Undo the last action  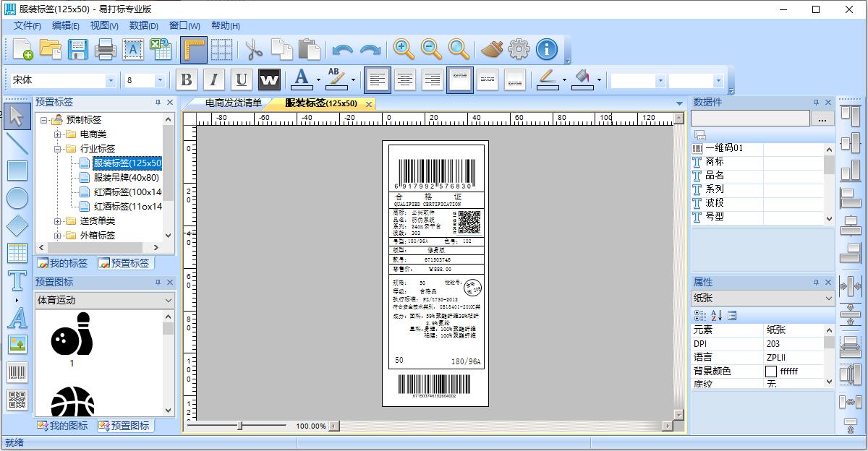[342, 49]
